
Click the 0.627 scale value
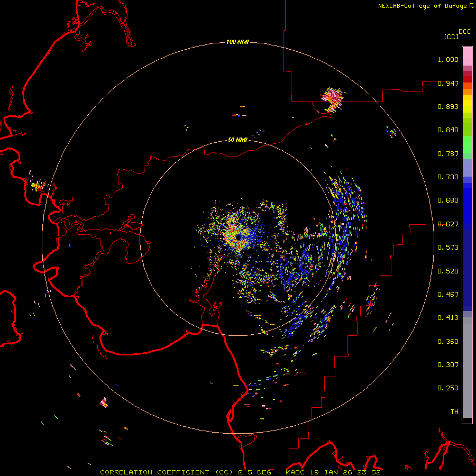coord(448,224)
